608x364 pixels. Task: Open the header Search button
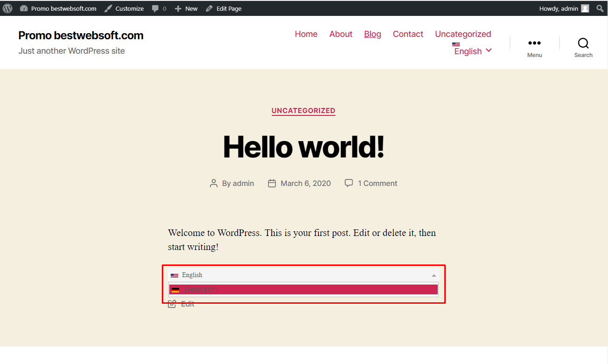coord(583,48)
